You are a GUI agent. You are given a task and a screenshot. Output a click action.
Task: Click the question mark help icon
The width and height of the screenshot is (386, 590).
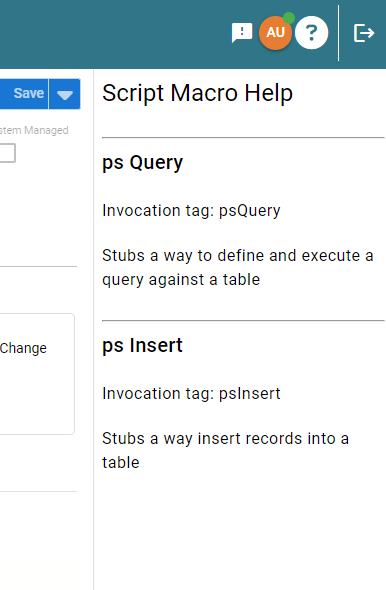[312, 33]
